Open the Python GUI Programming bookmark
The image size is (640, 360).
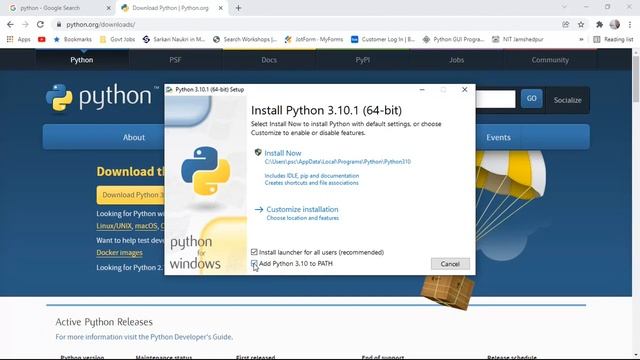pos(453,39)
